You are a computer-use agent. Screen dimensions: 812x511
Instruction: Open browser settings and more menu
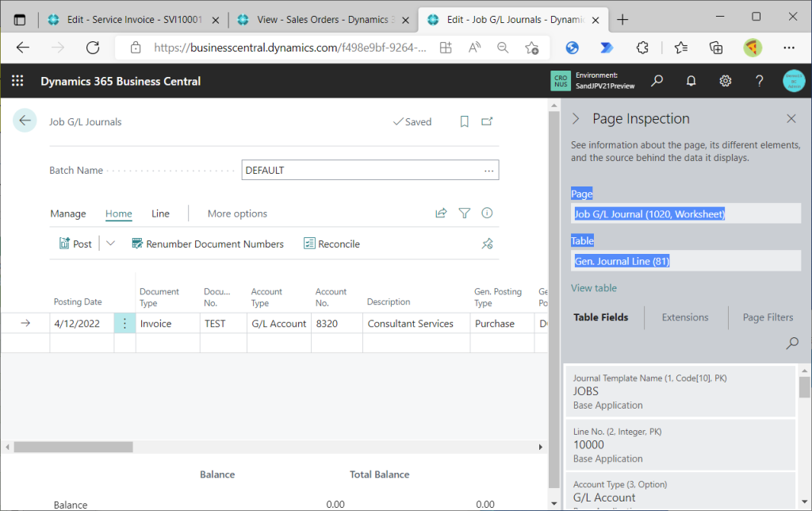[x=789, y=48]
